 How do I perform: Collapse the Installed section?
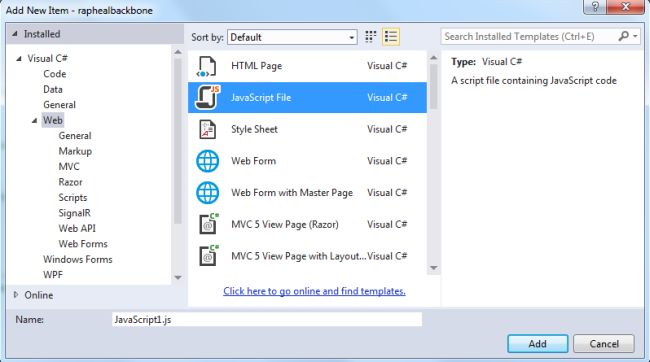tap(15, 34)
